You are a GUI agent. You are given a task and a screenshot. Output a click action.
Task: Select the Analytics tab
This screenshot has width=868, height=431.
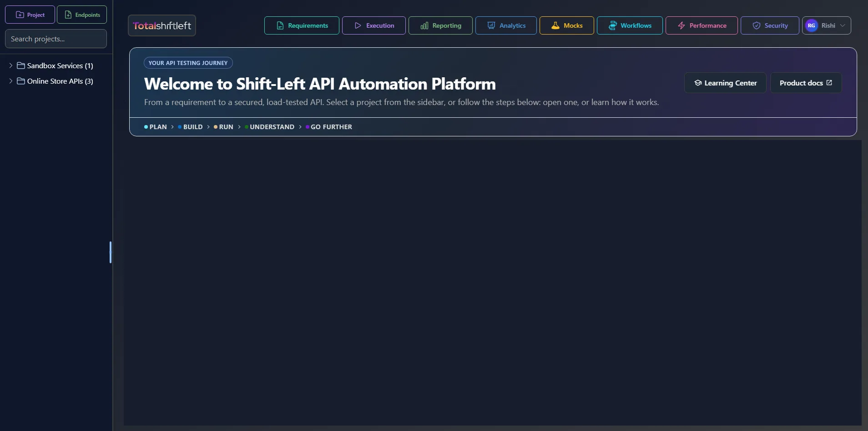click(x=506, y=25)
